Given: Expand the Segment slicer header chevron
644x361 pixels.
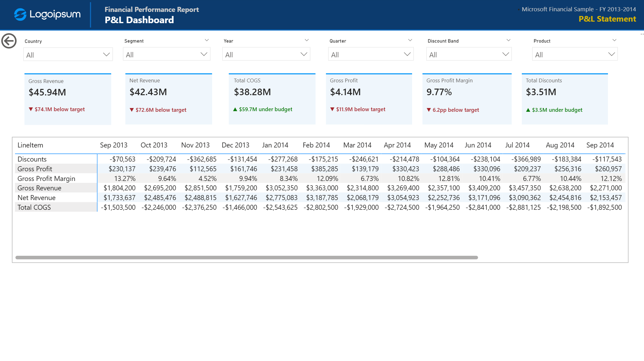Looking at the screenshot, I should tap(207, 40).
